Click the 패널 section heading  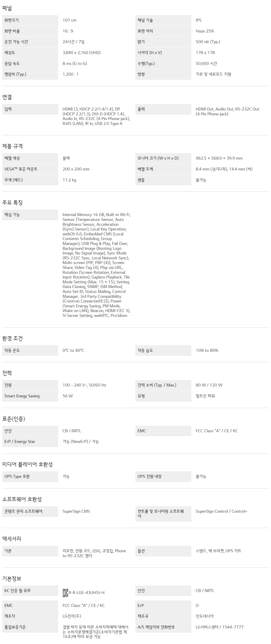[x=7, y=8]
